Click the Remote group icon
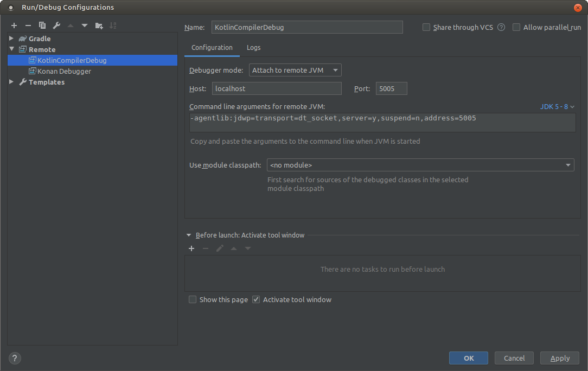Screen dimensions: 588x371 coord(23,49)
